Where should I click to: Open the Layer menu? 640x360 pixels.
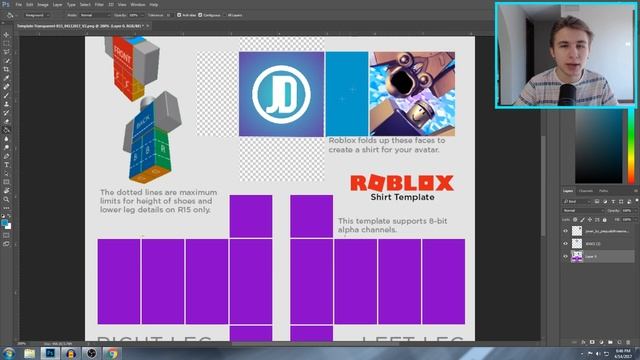(x=58, y=4)
